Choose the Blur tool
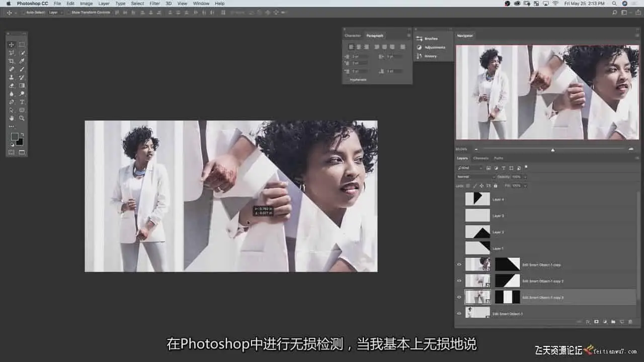Screen dimensions: 644x362 click(x=12, y=94)
